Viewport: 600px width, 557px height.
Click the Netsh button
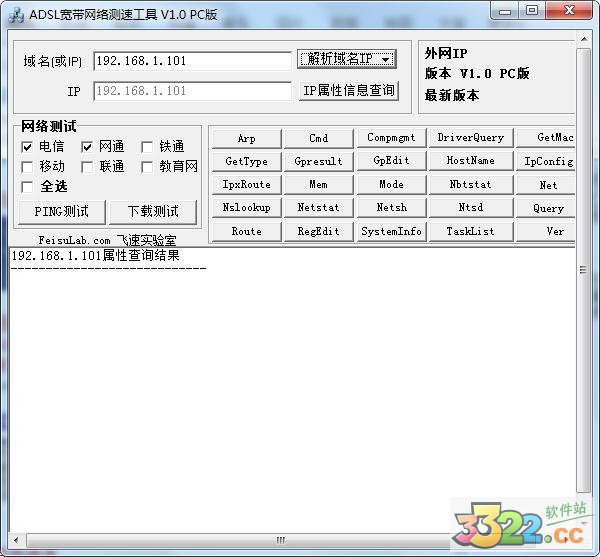[x=391, y=208]
